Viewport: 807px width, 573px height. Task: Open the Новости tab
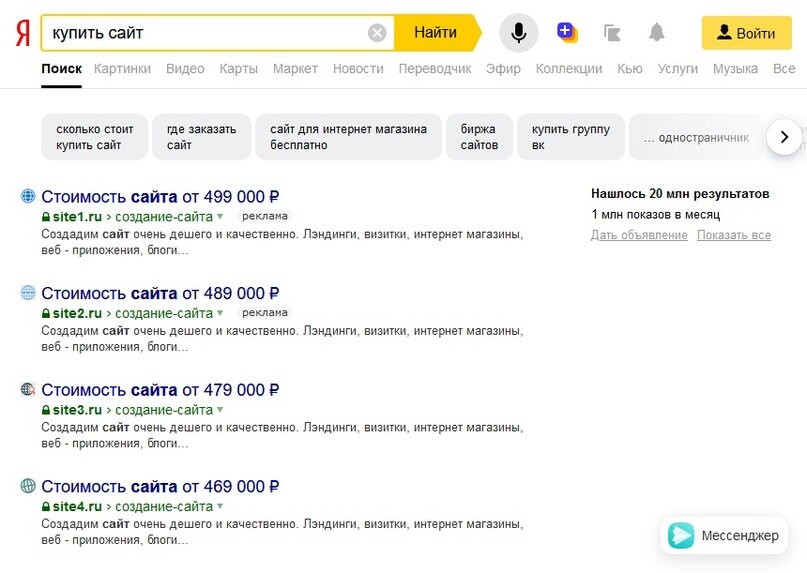358,69
